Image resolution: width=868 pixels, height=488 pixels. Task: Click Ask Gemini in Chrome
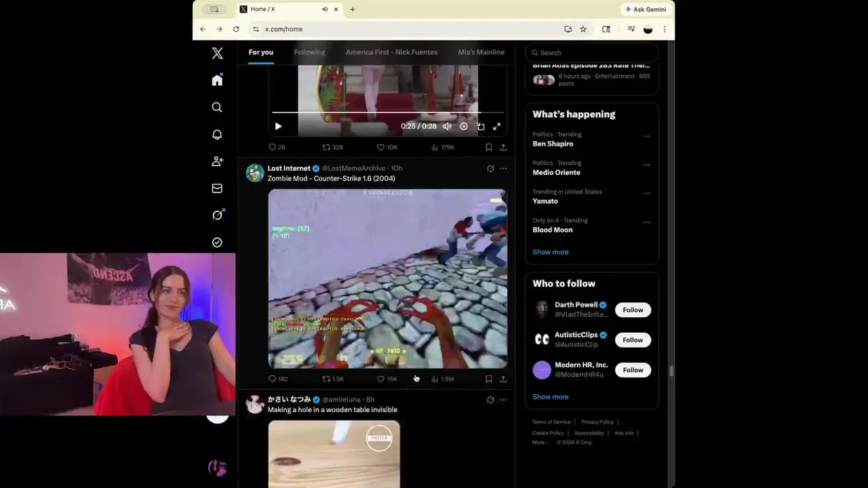(646, 9)
